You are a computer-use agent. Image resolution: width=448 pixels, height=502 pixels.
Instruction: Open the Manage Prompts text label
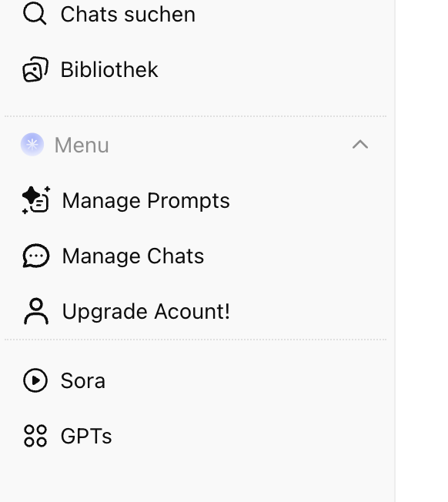pos(146,201)
